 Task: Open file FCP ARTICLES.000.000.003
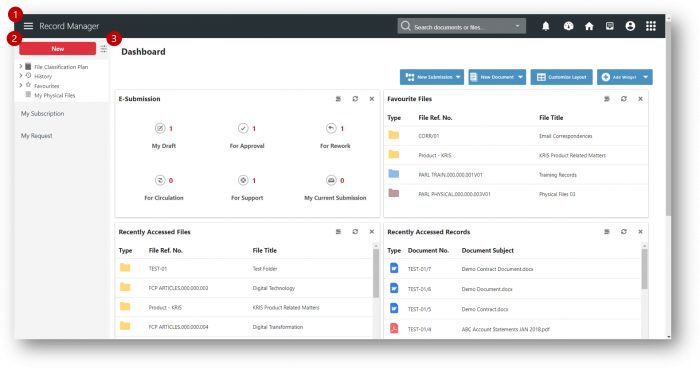[244, 288]
